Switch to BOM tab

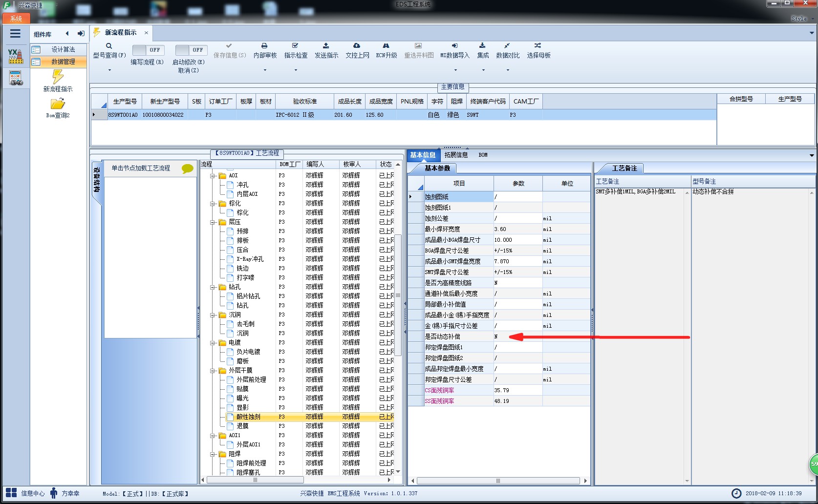pos(483,155)
